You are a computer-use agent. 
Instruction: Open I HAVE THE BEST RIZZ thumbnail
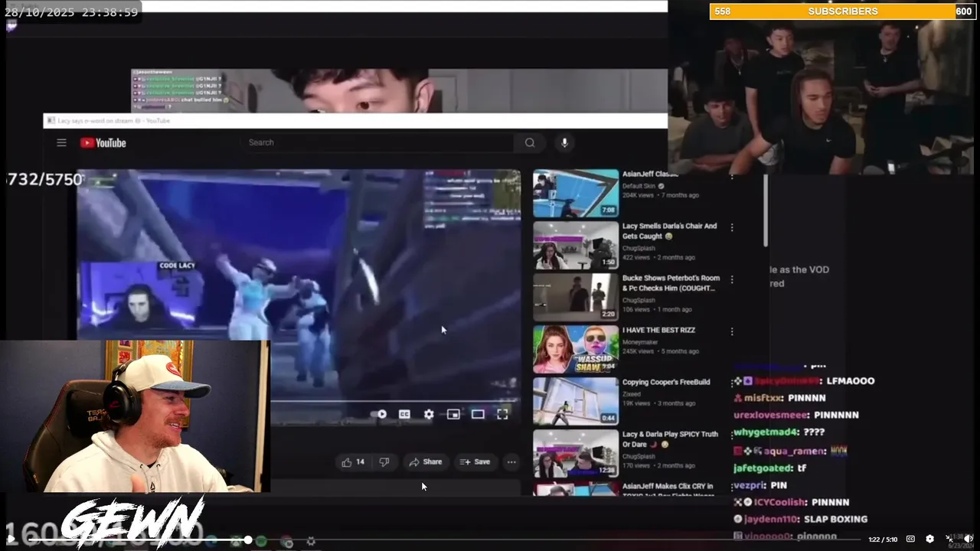click(x=576, y=350)
